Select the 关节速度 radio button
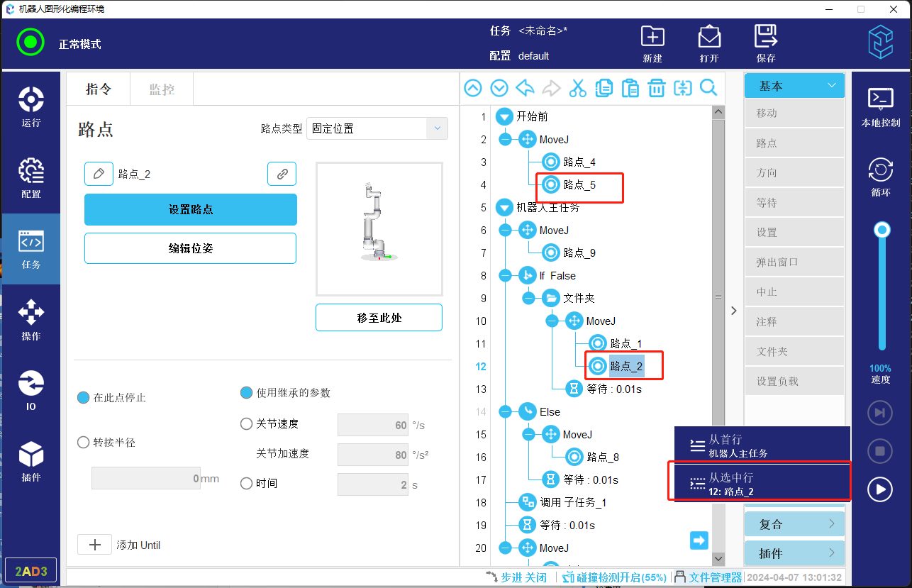Viewport: 912px width, 588px height. [x=247, y=424]
